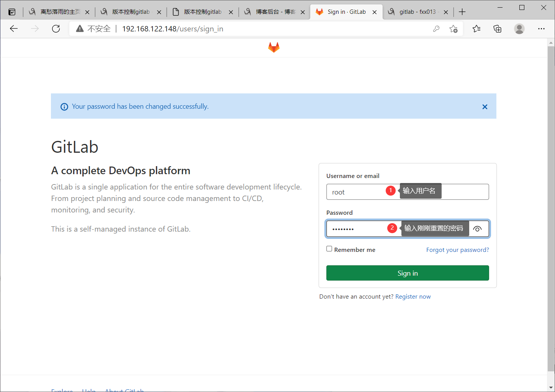Switch to first 版本控制gitlab tab
The image size is (555, 392).
coord(130,12)
